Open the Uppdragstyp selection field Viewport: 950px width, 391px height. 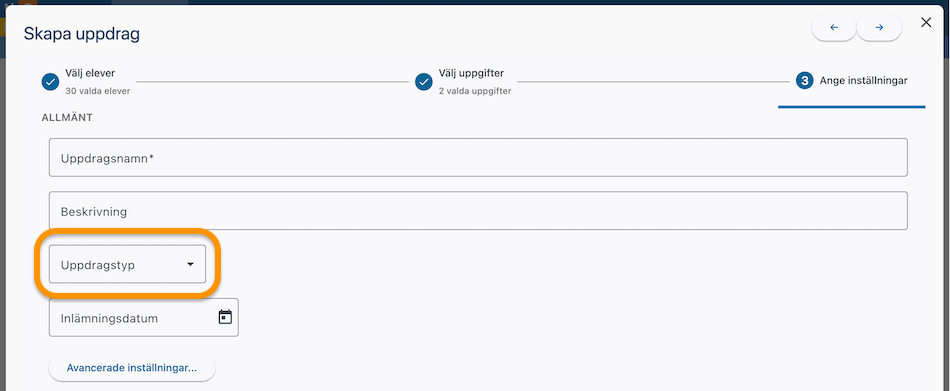(x=127, y=264)
